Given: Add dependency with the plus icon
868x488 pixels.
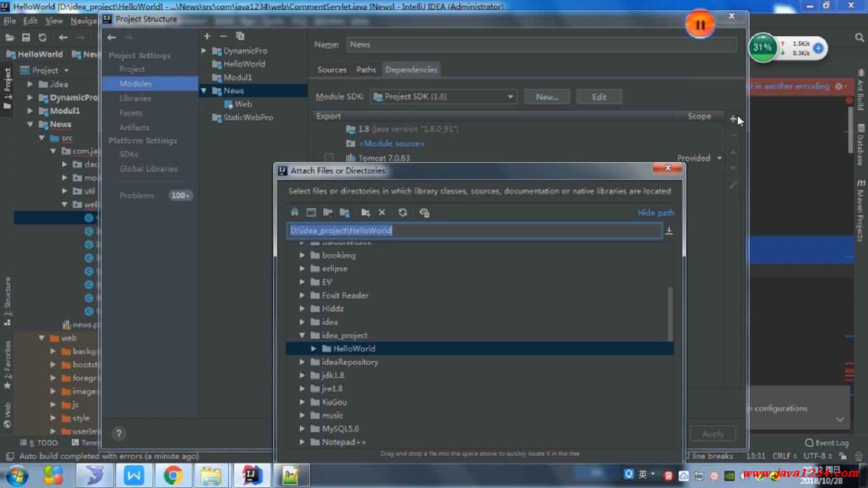Looking at the screenshot, I should (x=733, y=119).
